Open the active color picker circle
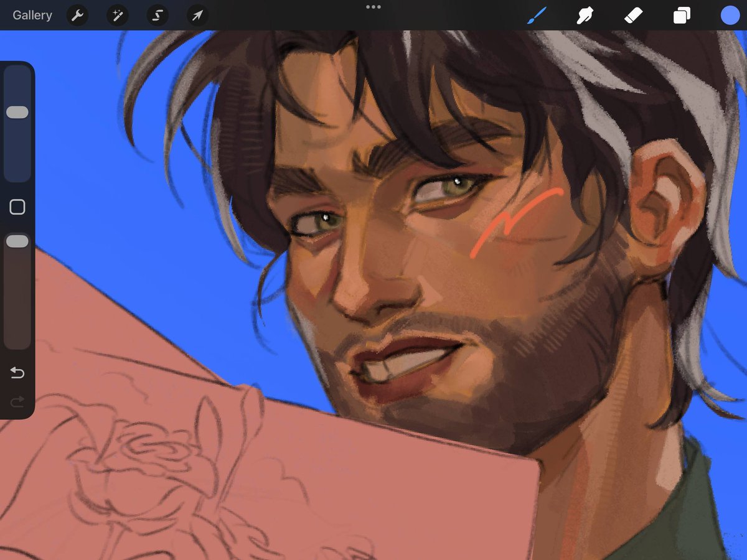747x560 pixels. (730, 15)
